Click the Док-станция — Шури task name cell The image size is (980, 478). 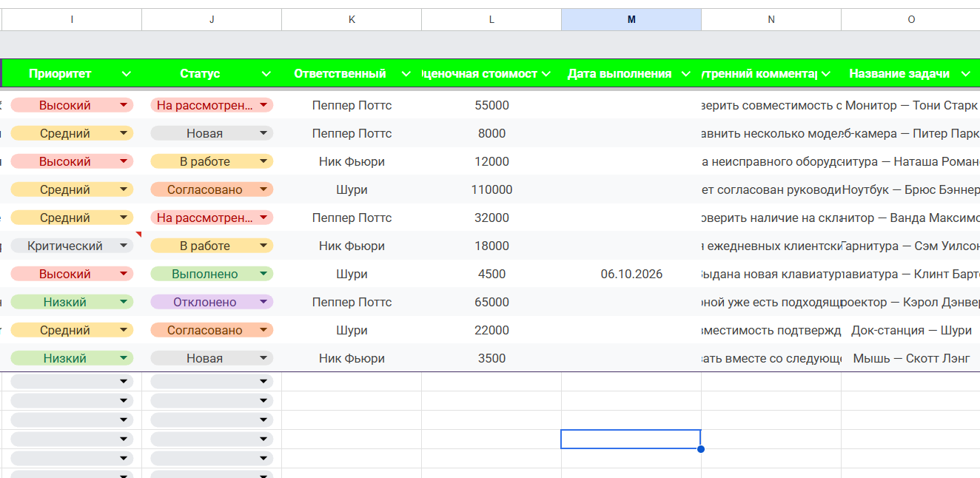[x=911, y=331]
